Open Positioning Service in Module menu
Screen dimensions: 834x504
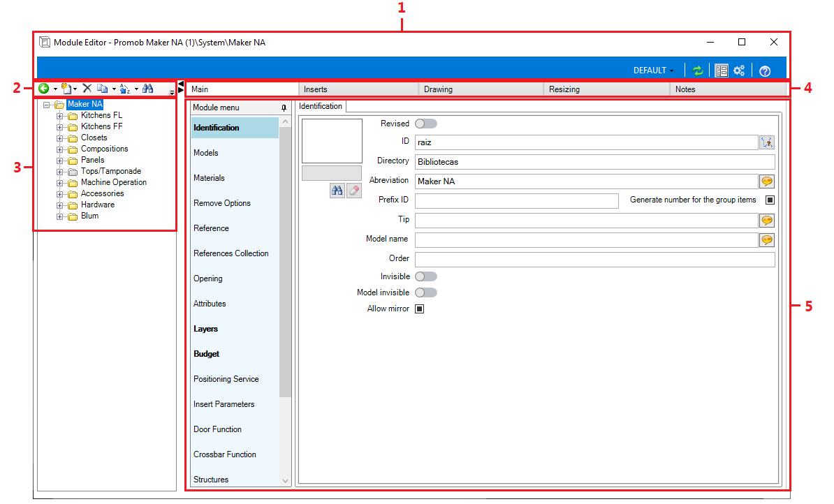pyautogui.click(x=235, y=379)
